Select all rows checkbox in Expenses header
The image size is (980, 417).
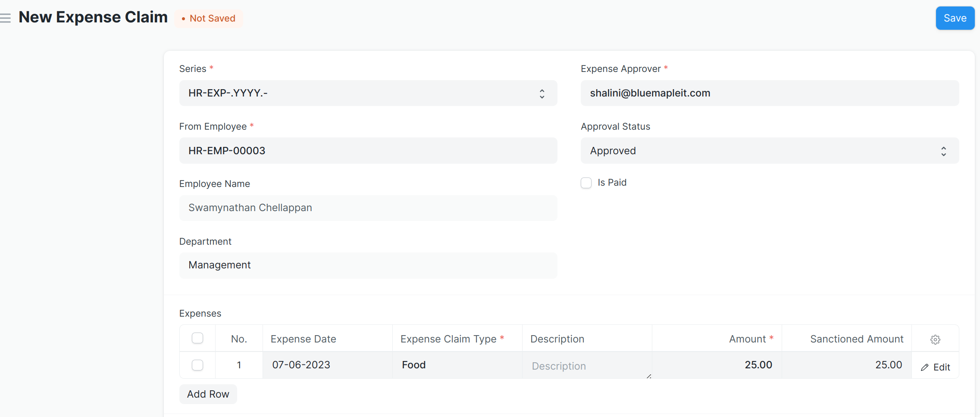coord(197,339)
